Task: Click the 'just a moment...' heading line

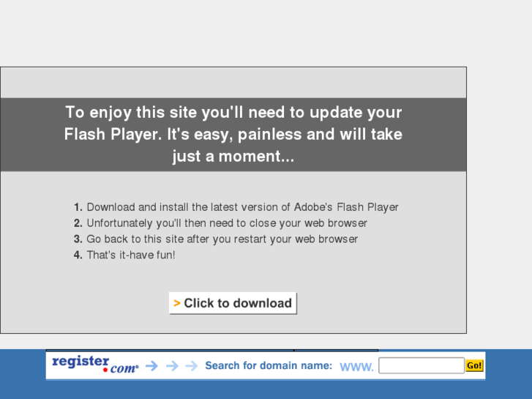Action: tap(233, 156)
